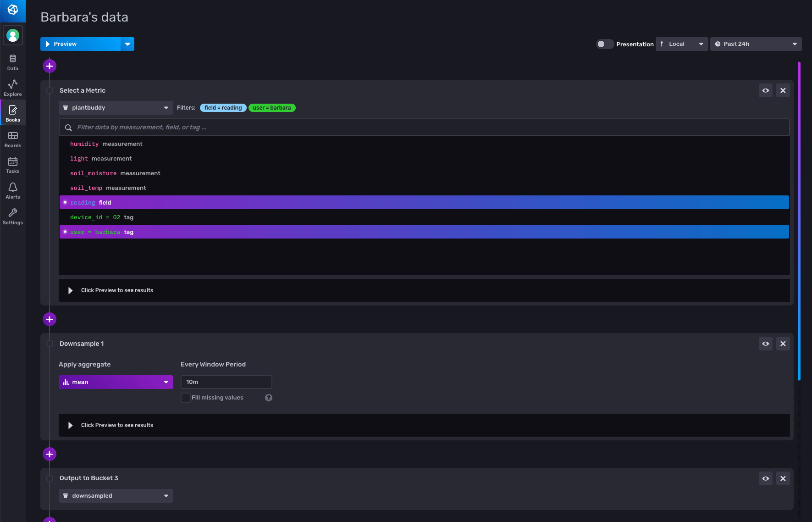The width and height of the screenshot is (812, 522).
Task: Select the device_id = 02 tag row
Action: click(101, 217)
